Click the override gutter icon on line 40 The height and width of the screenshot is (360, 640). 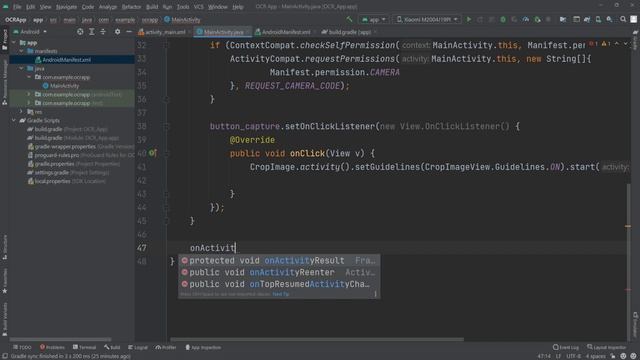pos(152,153)
